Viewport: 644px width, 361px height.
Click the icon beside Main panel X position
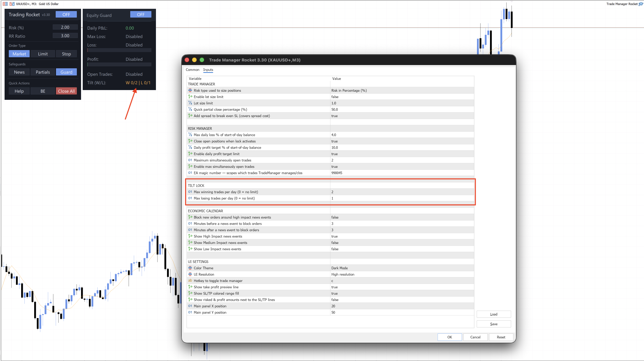tap(190, 306)
